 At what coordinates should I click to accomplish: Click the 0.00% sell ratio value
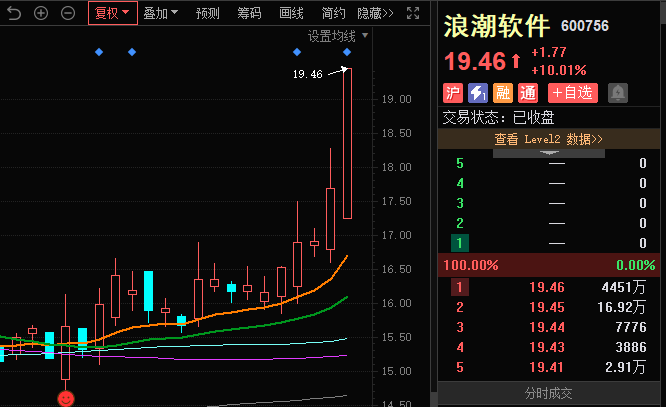point(636,265)
